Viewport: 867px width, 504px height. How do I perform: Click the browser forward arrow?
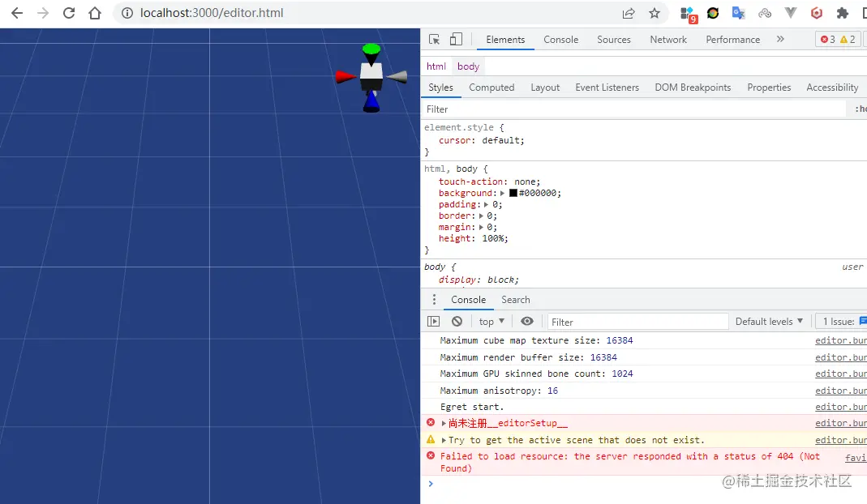click(x=42, y=13)
